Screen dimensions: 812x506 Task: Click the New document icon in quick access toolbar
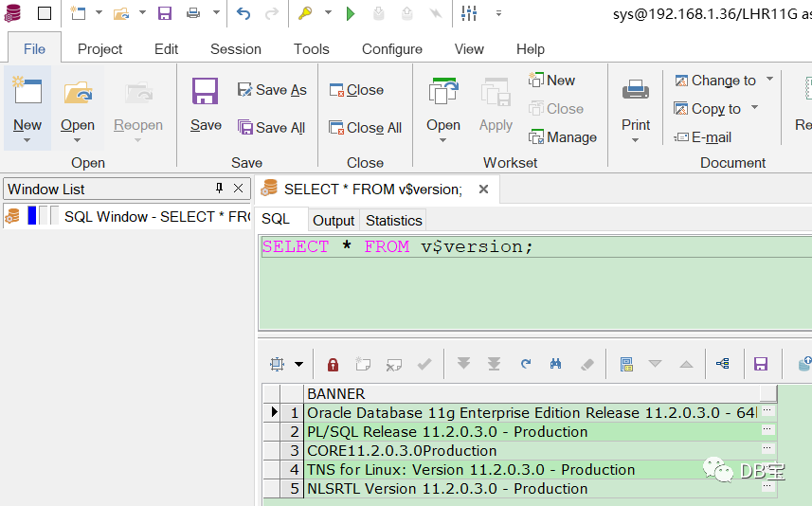coord(79,13)
